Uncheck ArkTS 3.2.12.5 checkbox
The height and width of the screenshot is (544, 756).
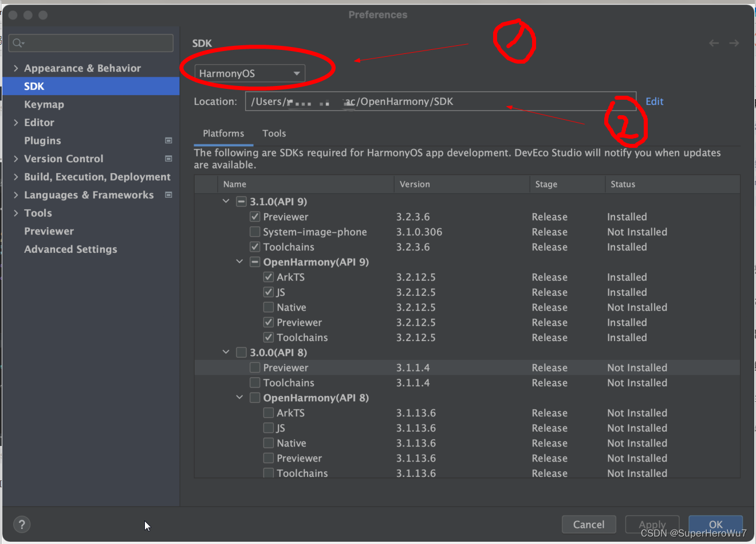[269, 277]
